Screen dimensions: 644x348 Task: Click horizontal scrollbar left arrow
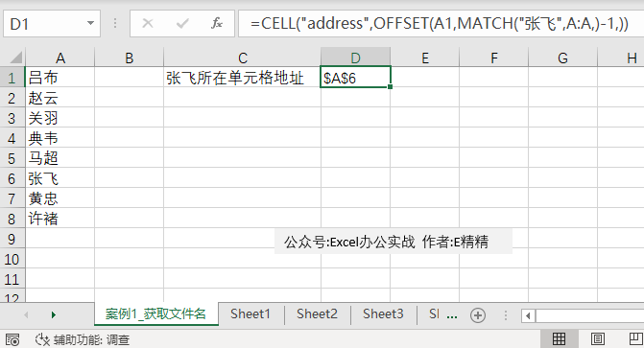point(528,315)
